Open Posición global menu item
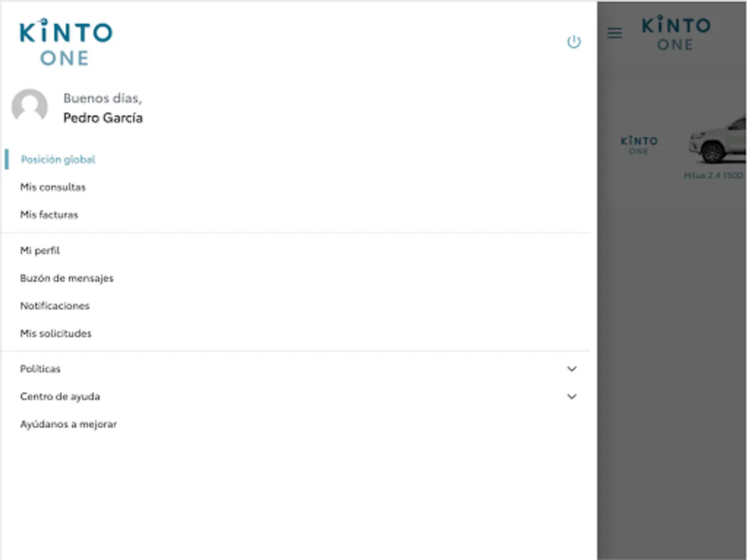This screenshot has height=560, width=747. 58,160
